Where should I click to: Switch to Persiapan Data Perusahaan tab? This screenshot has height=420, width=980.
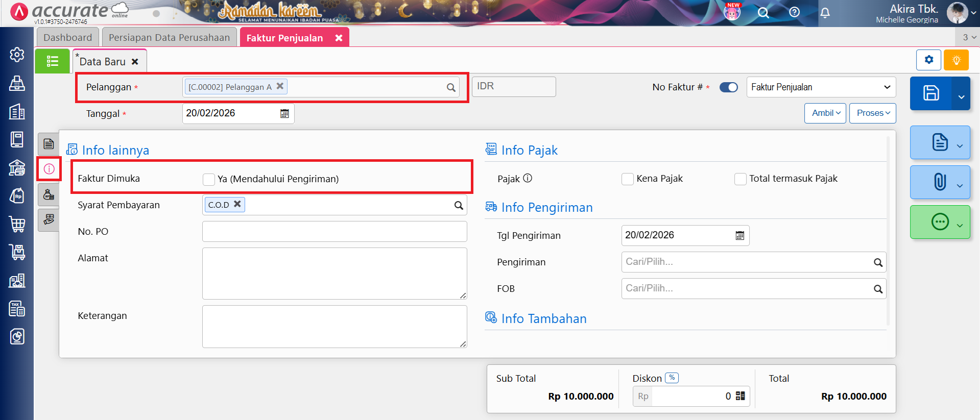coord(169,38)
